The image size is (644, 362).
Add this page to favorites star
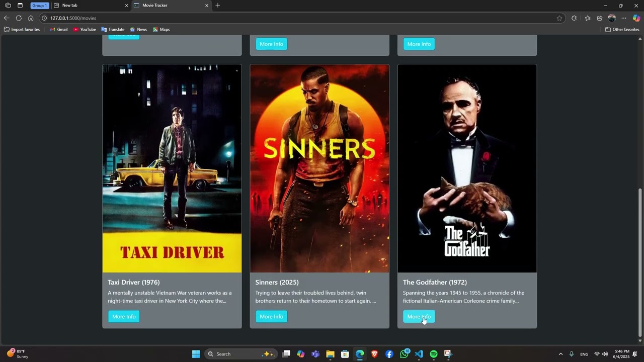(559, 18)
